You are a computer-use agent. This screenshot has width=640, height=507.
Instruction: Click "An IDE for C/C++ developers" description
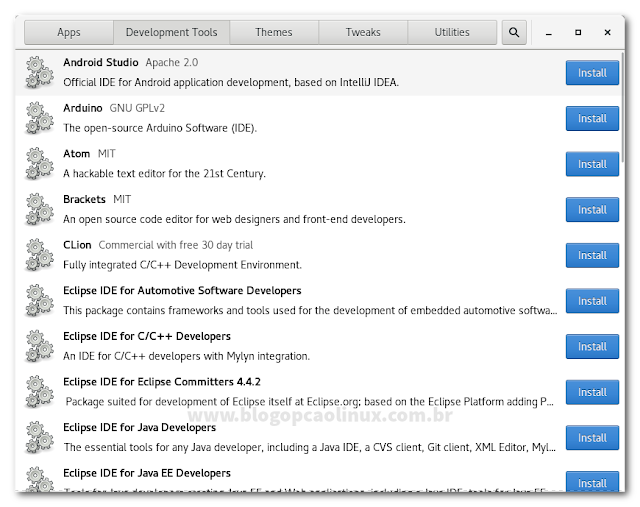(187, 356)
